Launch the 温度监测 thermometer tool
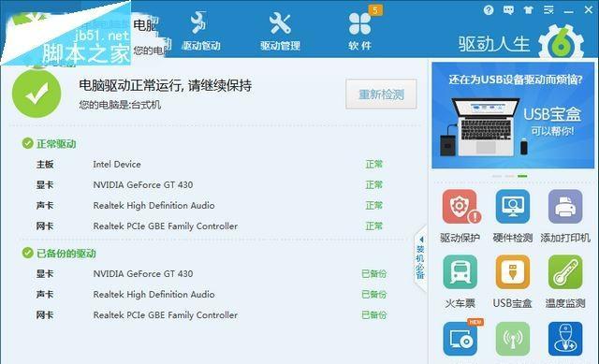This screenshot has width=599, height=364. 565,272
